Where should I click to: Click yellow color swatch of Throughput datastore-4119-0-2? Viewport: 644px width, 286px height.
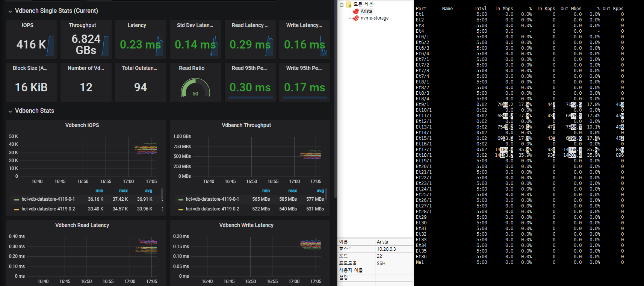pyautogui.click(x=181, y=209)
